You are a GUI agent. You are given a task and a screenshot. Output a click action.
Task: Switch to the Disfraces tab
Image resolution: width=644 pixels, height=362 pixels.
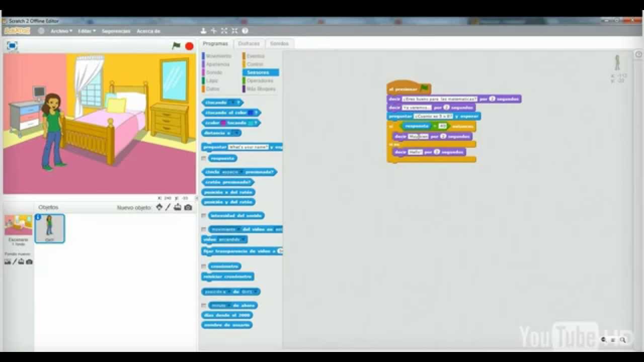pos(249,44)
